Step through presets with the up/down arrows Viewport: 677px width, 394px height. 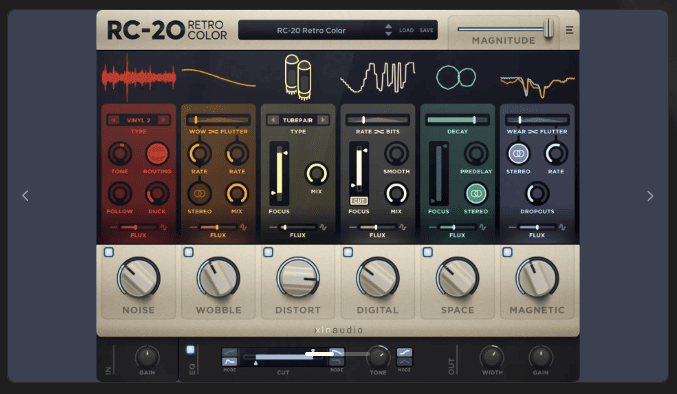[388, 30]
